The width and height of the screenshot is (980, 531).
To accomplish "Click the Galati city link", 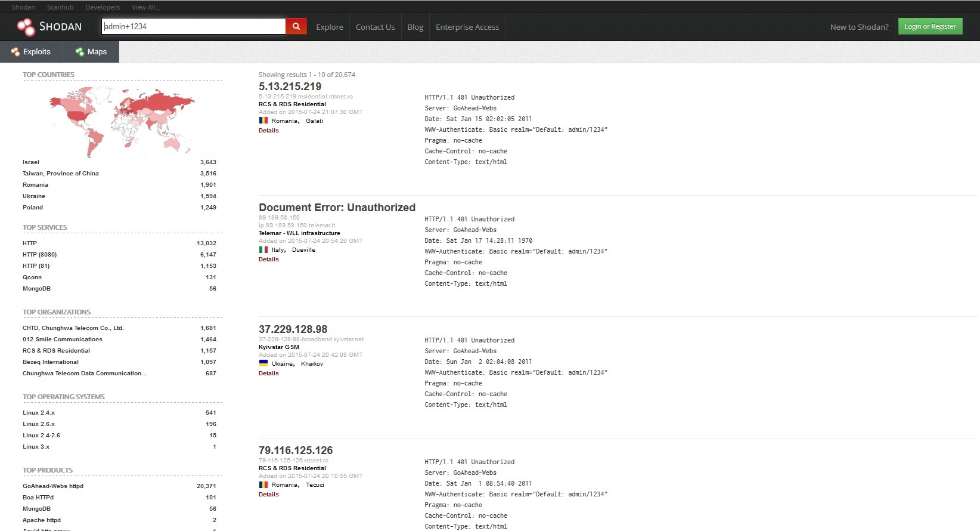I will [x=314, y=121].
